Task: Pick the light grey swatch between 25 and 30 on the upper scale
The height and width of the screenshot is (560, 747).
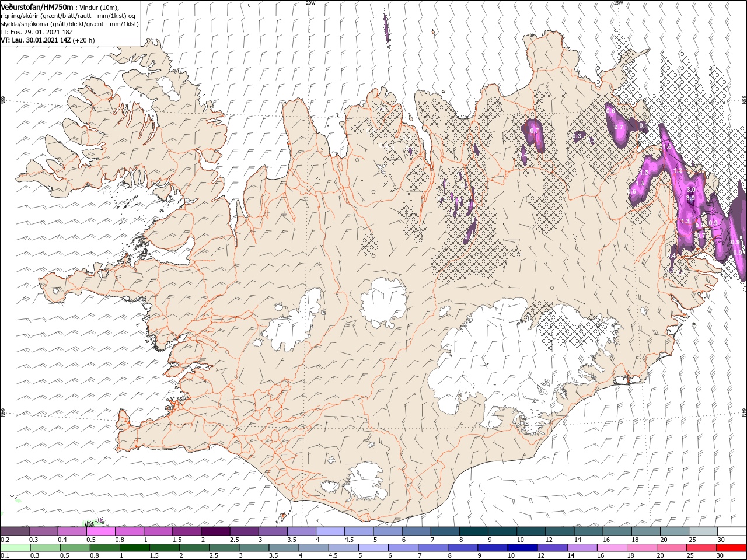Action: click(x=704, y=531)
